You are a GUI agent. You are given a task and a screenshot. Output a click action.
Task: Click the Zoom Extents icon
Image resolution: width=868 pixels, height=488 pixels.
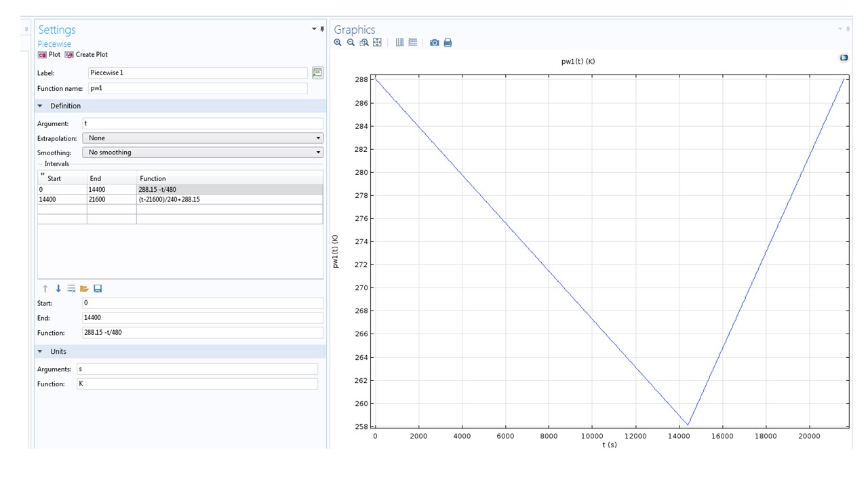[x=377, y=43]
